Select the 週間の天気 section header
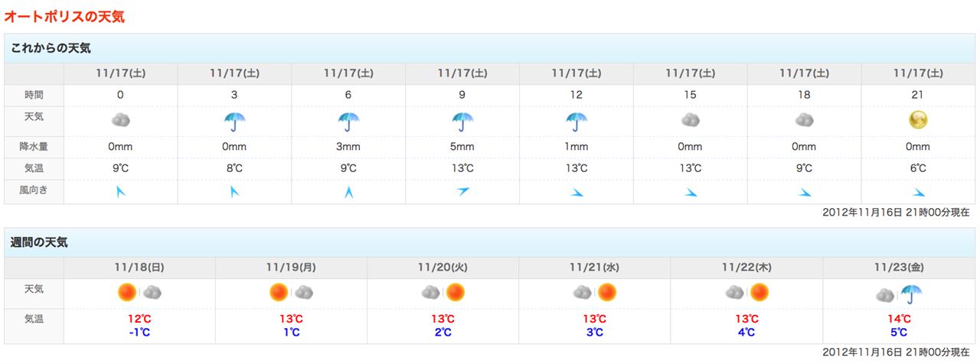 tap(40, 242)
